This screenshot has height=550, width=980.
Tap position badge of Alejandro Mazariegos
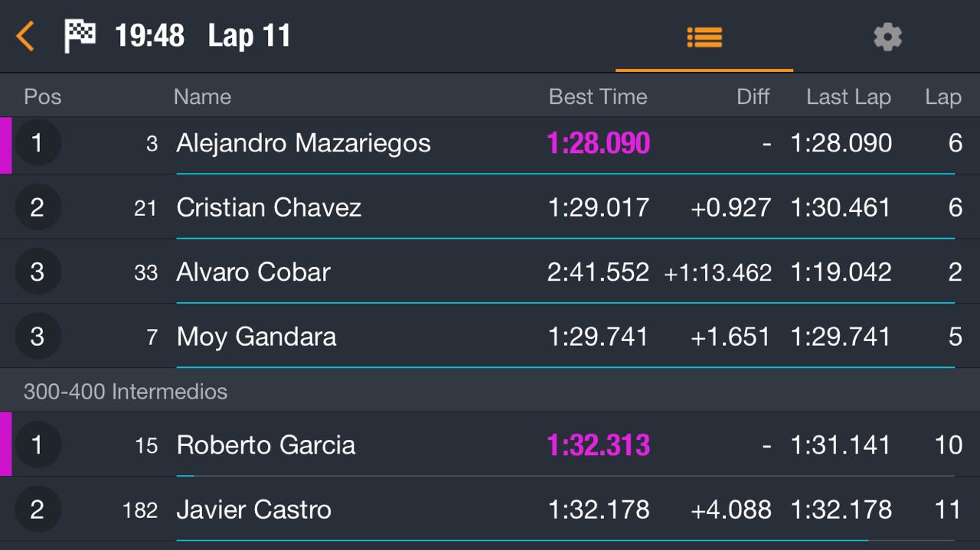[x=38, y=142]
